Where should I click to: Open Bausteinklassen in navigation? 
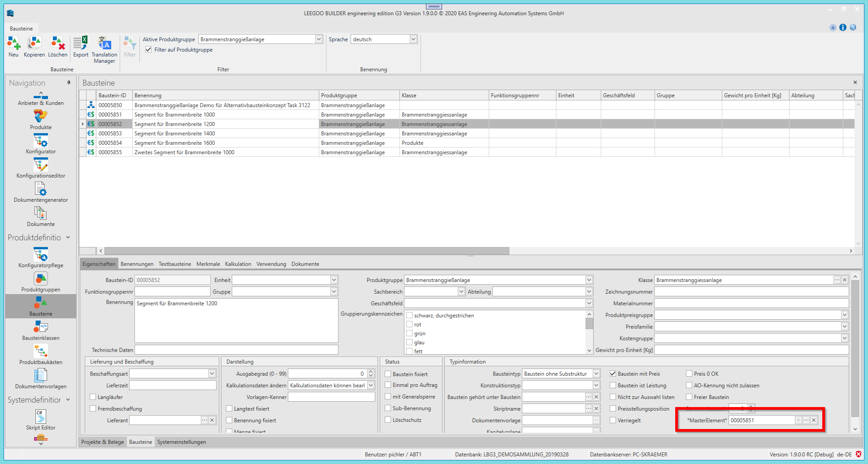41,330
